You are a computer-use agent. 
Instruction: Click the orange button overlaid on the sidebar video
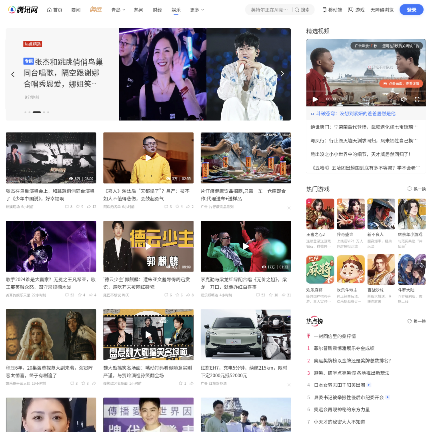coord(401,83)
